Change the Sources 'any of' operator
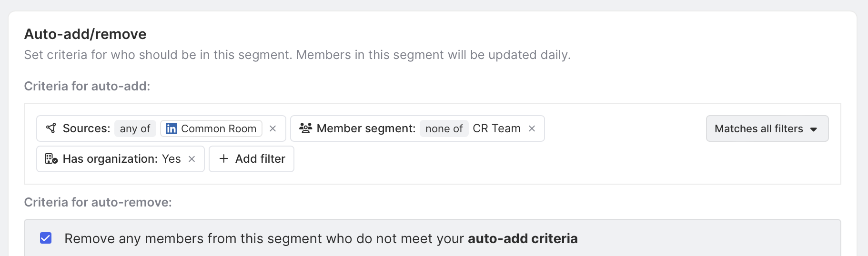This screenshot has width=868, height=256. coord(135,128)
